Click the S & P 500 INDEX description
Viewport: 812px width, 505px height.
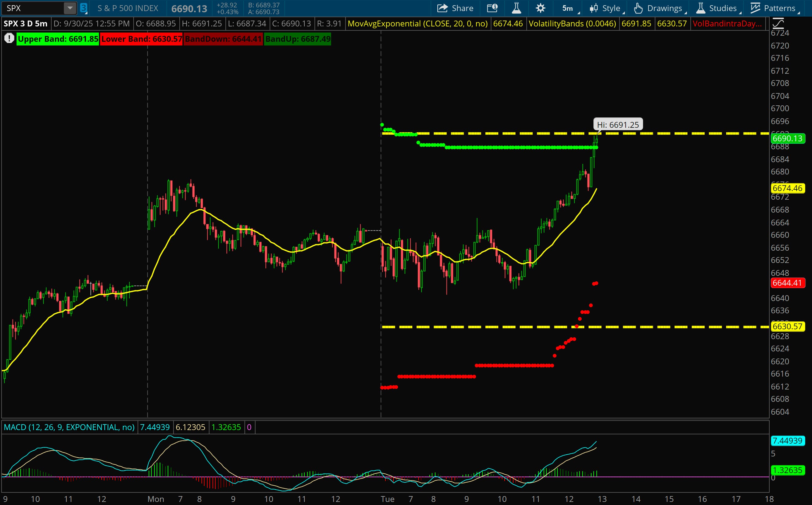[127, 8]
